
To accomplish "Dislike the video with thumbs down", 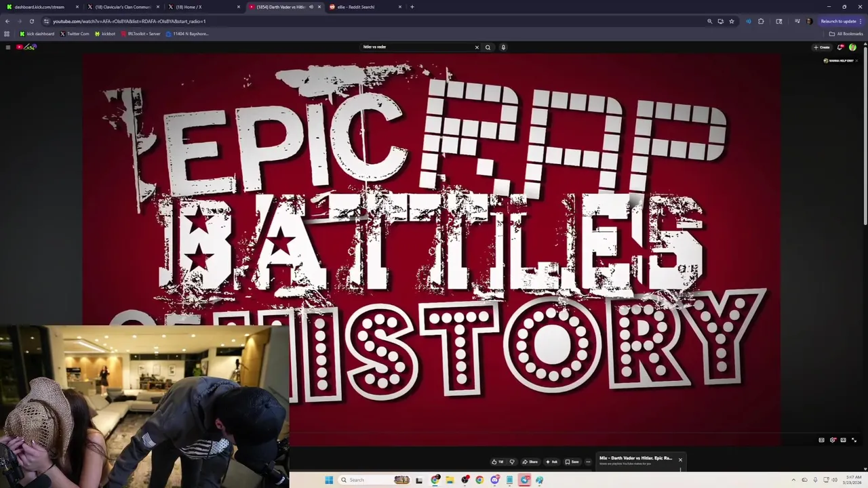I will tap(512, 462).
